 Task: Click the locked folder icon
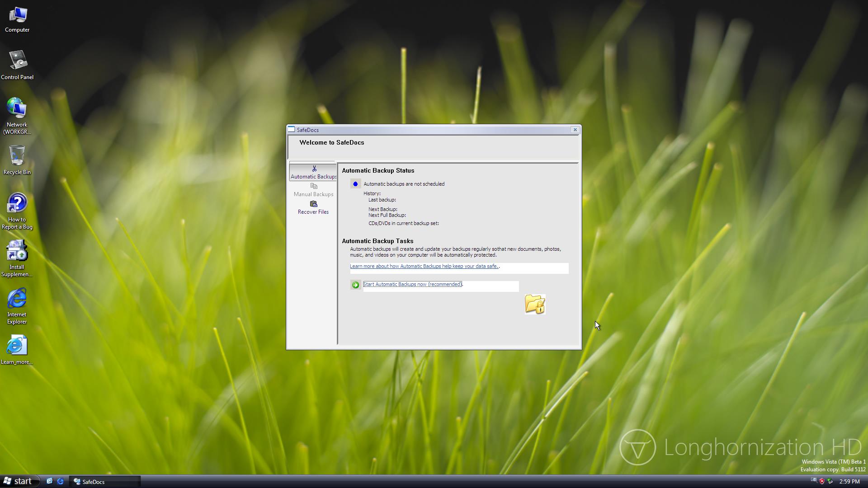coord(535,304)
